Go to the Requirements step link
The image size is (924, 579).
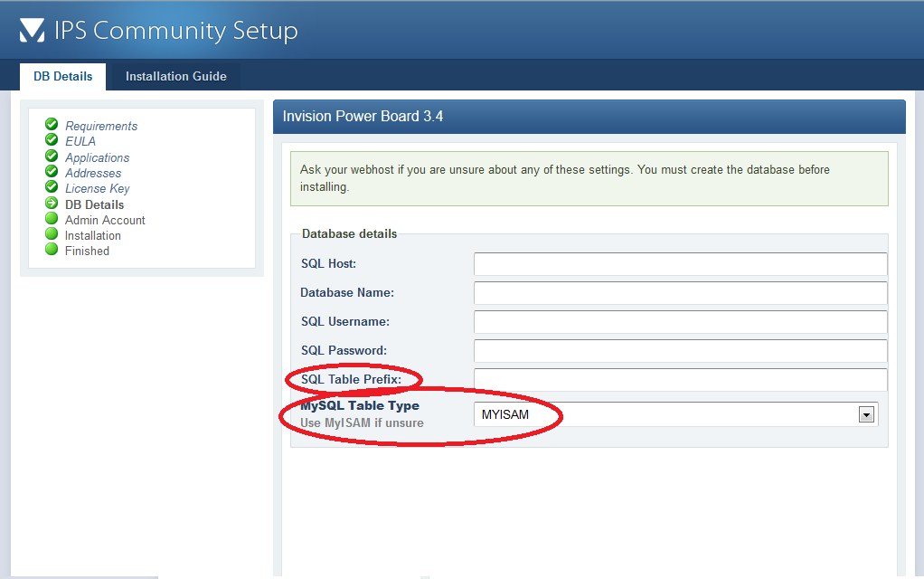(x=101, y=126)
